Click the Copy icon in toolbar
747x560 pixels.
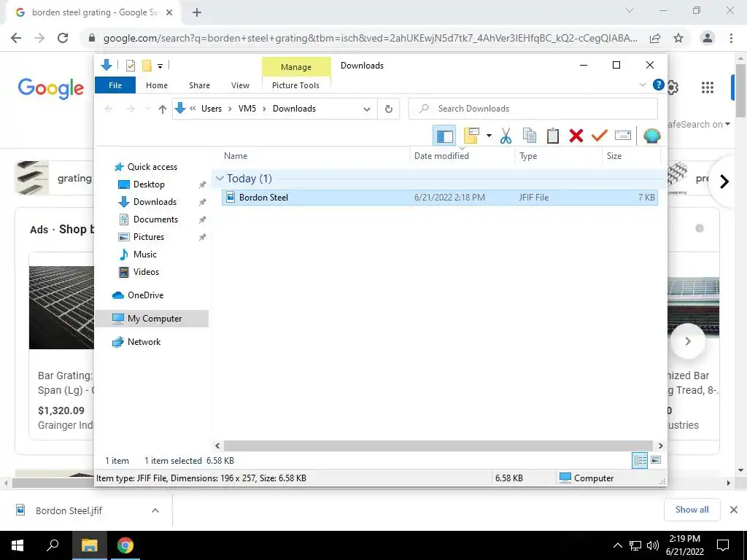coord(530,136)
